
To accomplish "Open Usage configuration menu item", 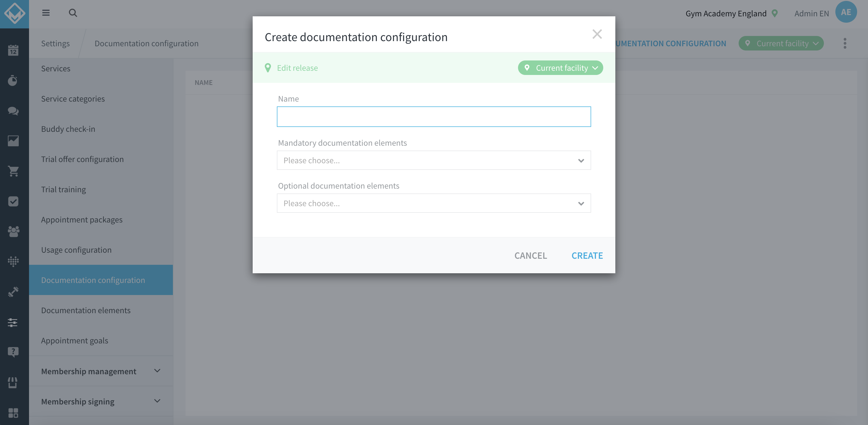I will pyautogui.click(x=101, y=250).
